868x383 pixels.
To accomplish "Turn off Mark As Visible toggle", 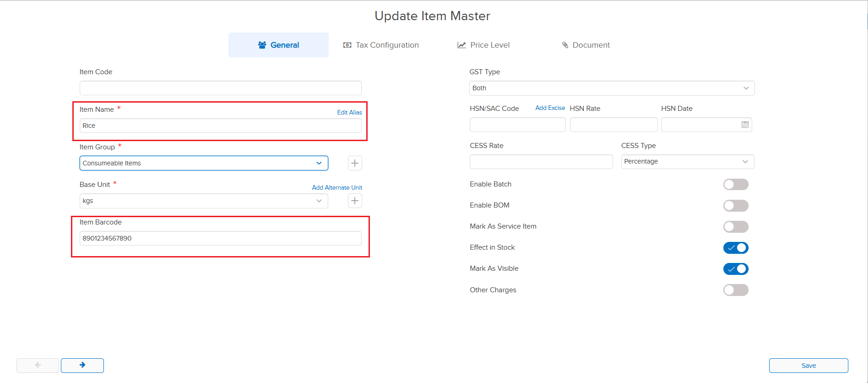I will coord(735,268).
